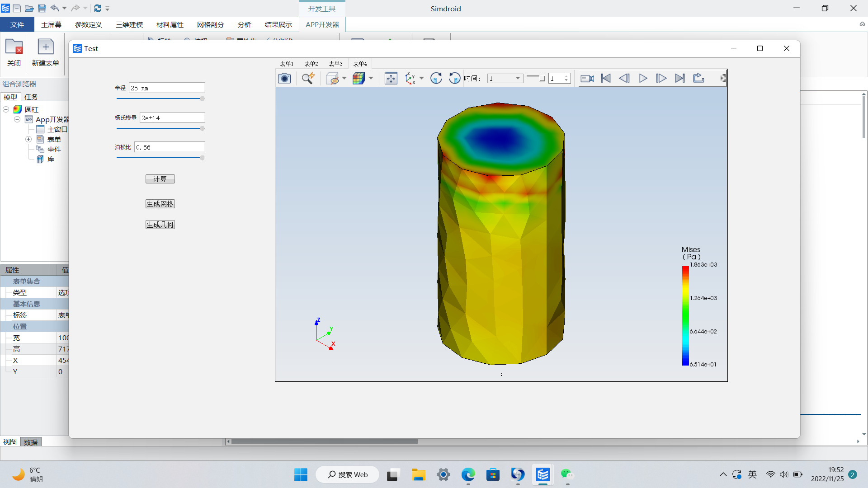Viewport: 868px width, 488px height.
Task: Click the undo icon in quick access toolbar
Action: [55, 8]
